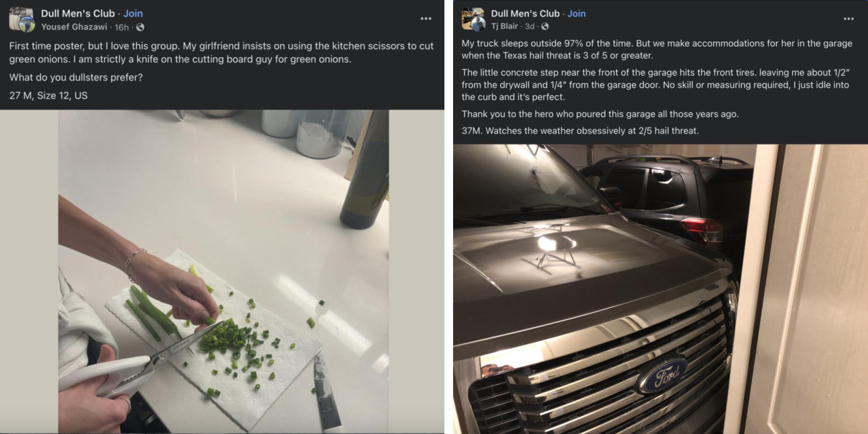The height and width of the screenshot is (434, 868).
Task: Click the "Thank you to the hero" text line
Action: point(600,114)
